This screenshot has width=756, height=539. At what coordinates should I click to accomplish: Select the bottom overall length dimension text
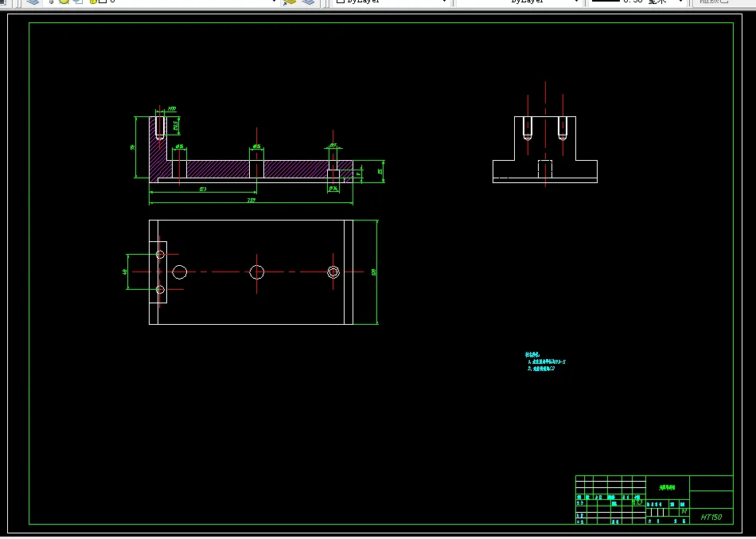pos(251,201)
